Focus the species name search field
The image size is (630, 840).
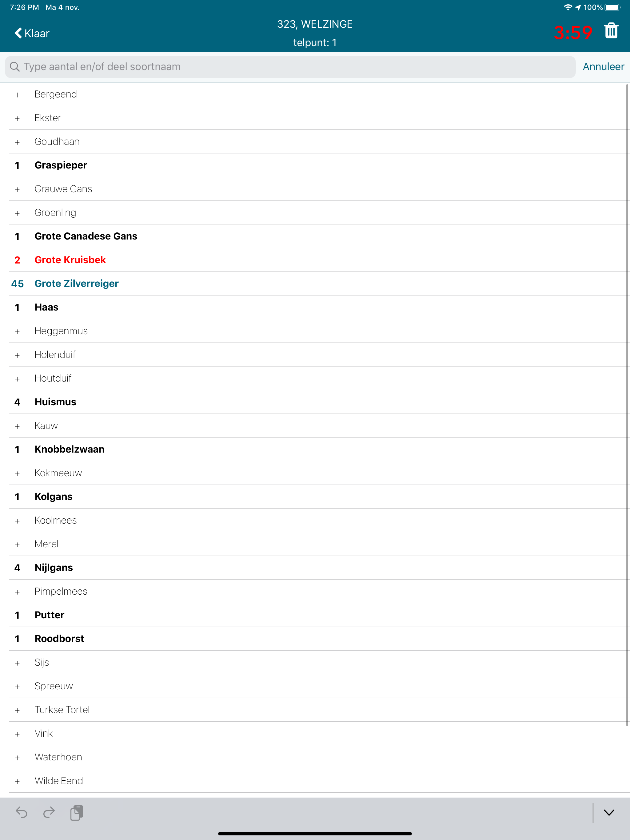[290, 67]
